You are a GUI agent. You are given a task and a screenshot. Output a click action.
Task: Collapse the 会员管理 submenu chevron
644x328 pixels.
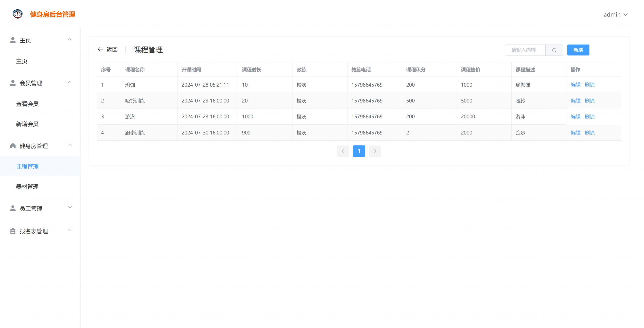(x=70, y=82)
